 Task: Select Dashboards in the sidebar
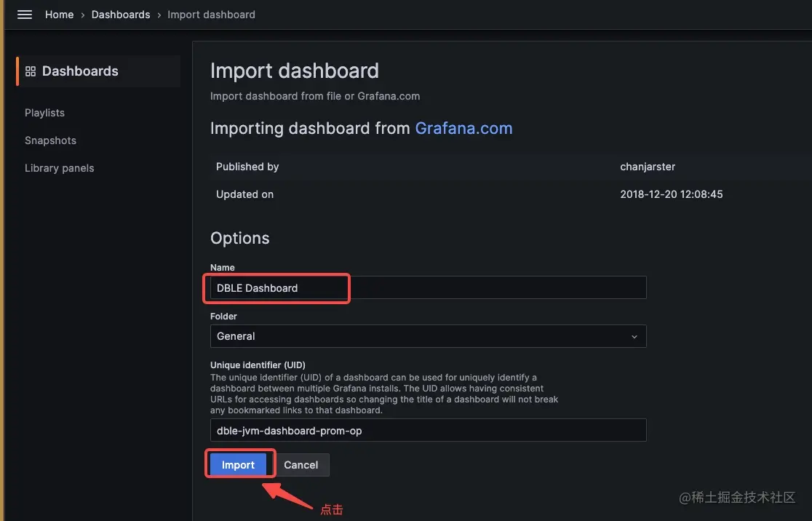[98, 71]
